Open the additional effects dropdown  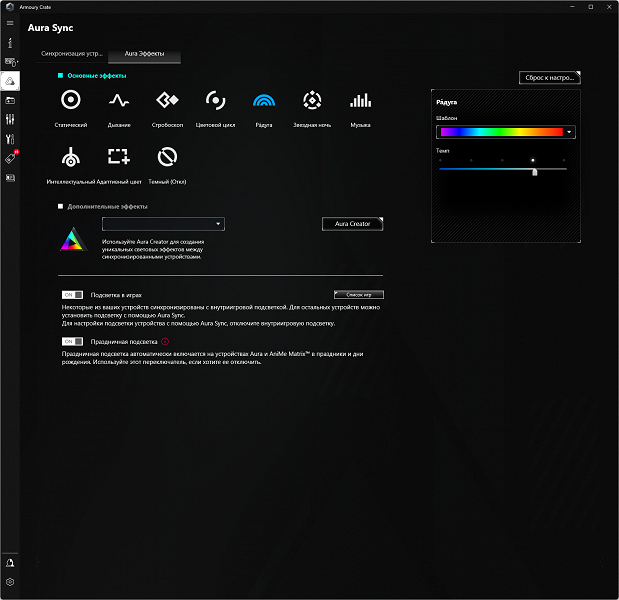click(163, 224)
